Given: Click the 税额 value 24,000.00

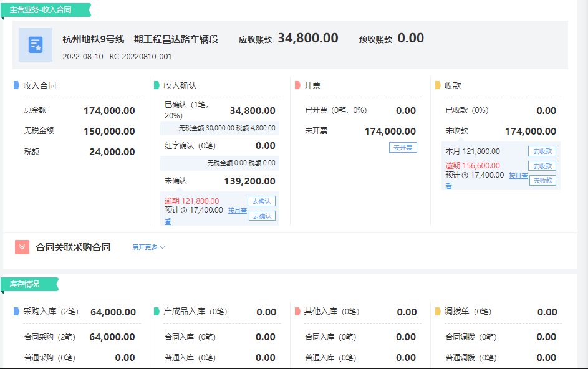Looking at the screenshot, I should 112,152.
